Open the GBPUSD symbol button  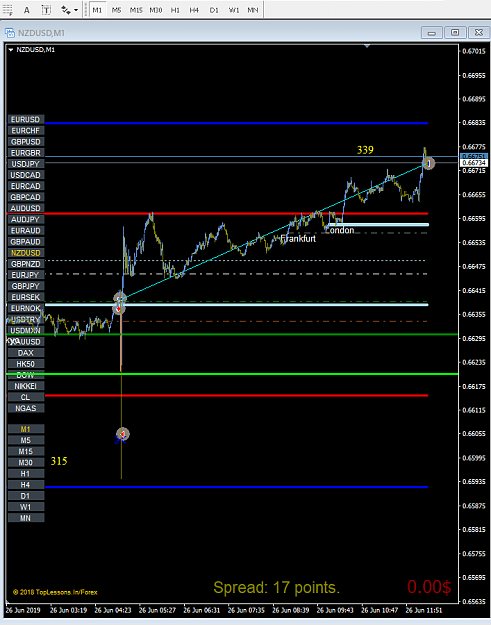pos(26,142)
